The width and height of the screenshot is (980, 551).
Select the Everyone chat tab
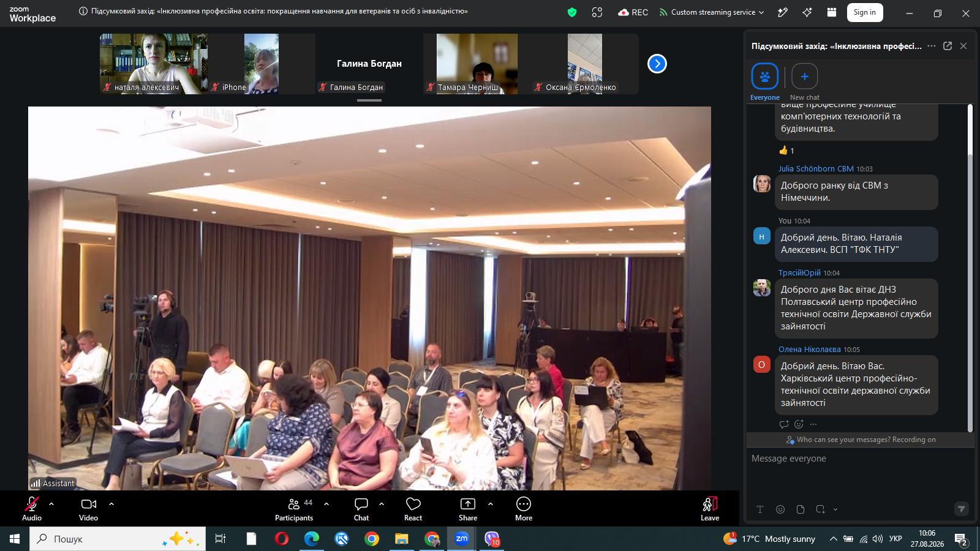tap(765, 82)
